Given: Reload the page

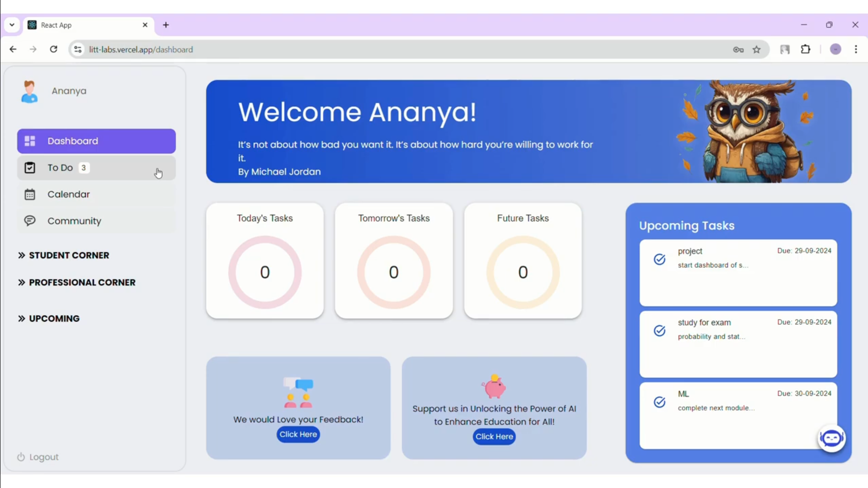Looking at the screenshot, I should [x=53, y=49].
